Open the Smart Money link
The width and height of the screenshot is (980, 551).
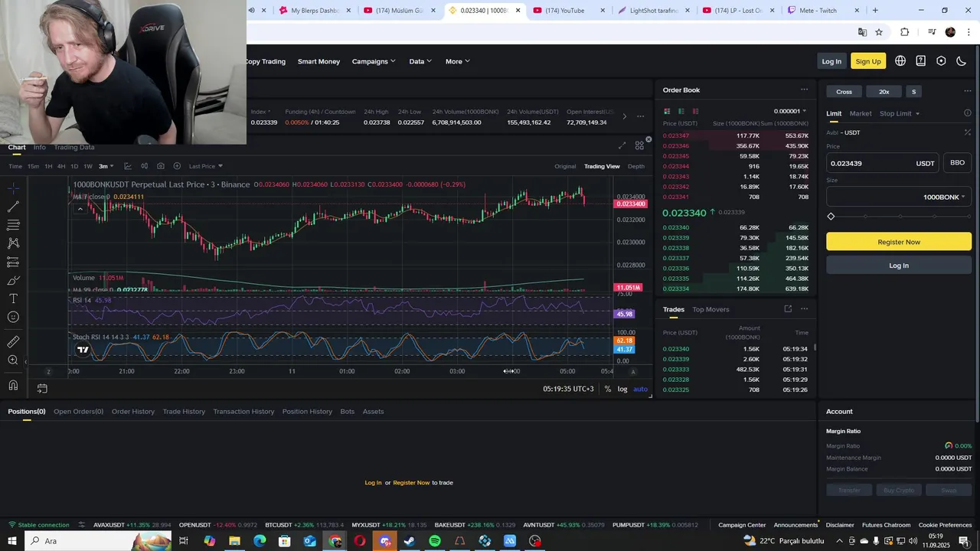[x=318, y=61]
